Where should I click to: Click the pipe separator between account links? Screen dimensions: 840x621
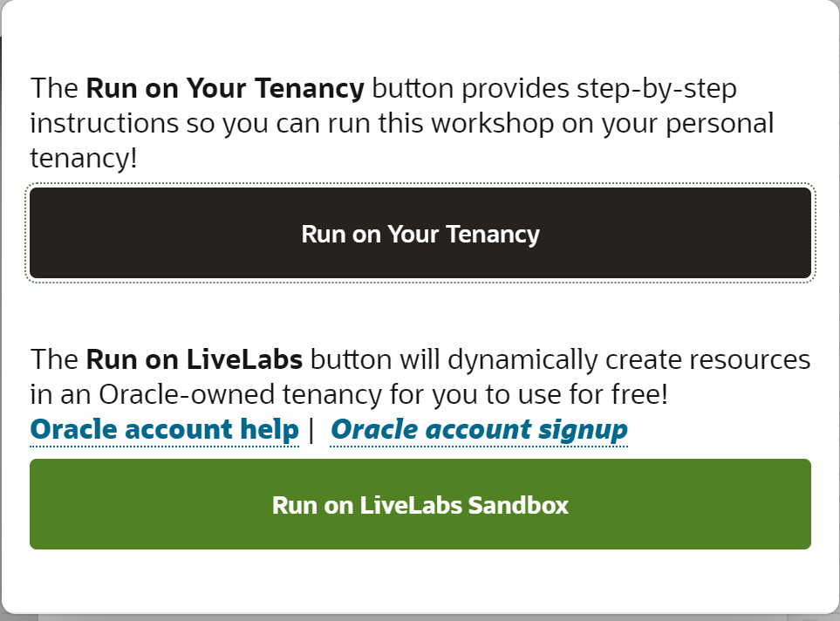(x=311, y=430)
